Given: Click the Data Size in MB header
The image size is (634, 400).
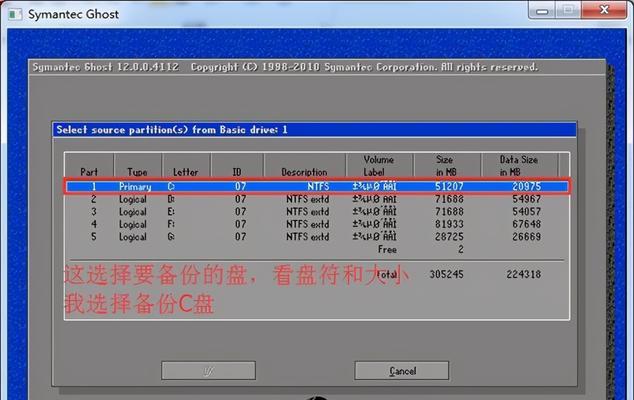Looking at the screenshot, I should pyautogui.click(x=518, y=166).
